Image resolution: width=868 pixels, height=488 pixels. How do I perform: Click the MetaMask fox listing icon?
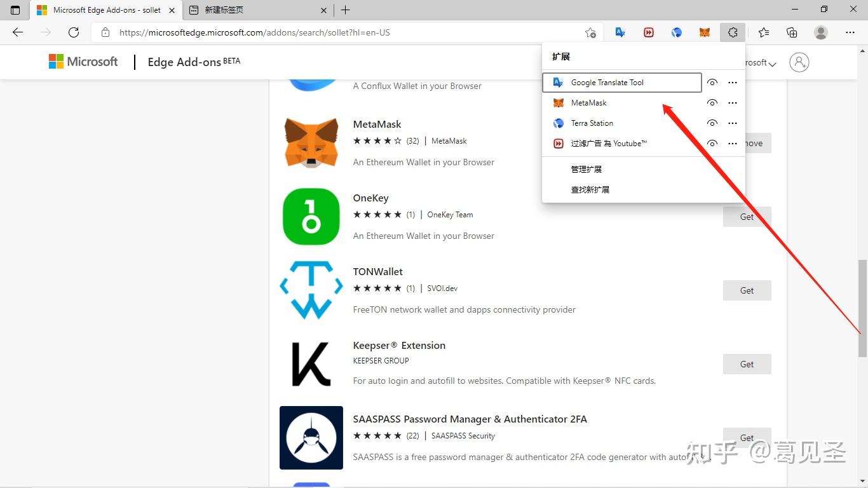(311, 143)
